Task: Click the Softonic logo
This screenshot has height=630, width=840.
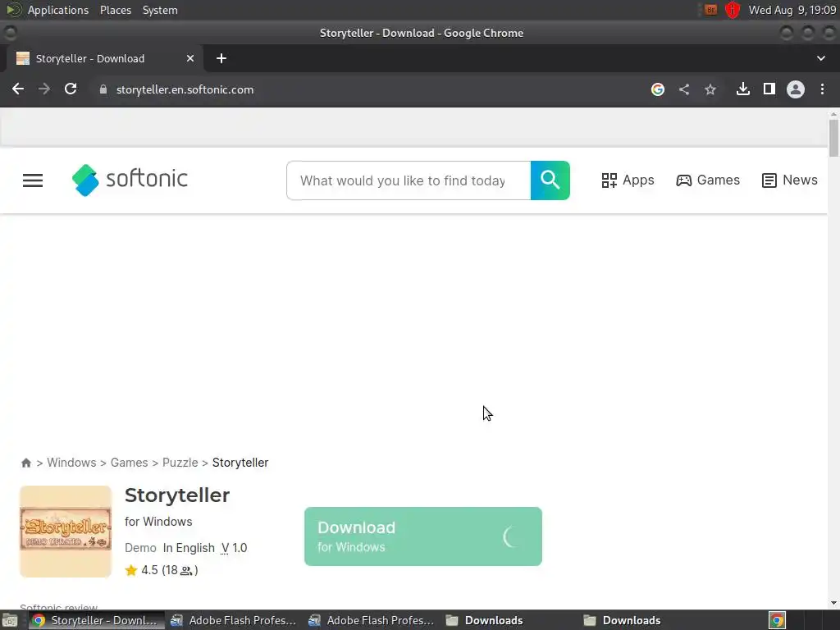Action: [130, 180]
